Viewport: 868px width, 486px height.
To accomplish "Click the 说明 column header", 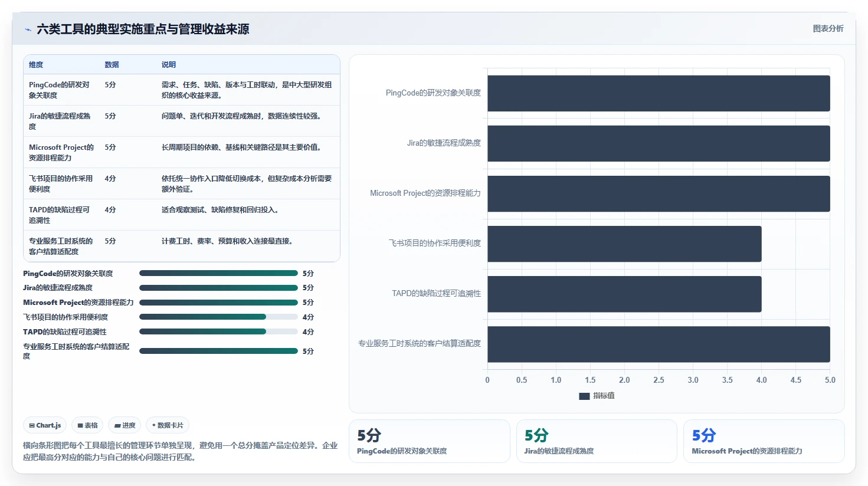I will click(169, 65).
